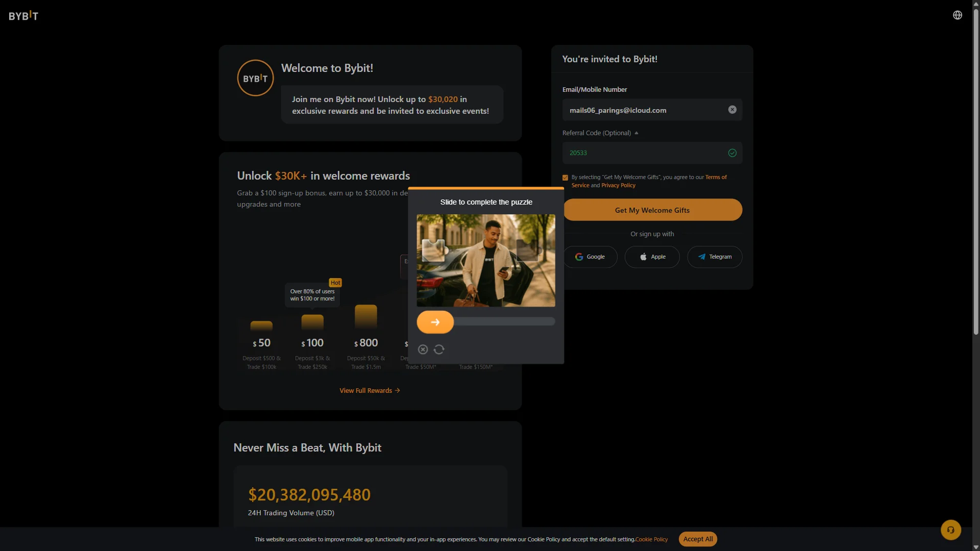This screenshot has width=980, height=551.
Task: Refresh the captcha puzzle image
Action: (x=439, y=349)
